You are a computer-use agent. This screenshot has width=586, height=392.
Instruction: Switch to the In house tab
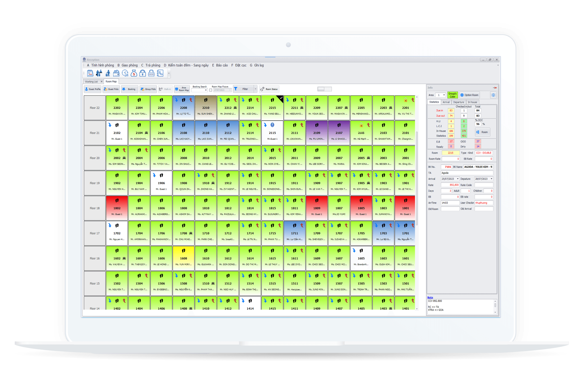pos(472,102)
